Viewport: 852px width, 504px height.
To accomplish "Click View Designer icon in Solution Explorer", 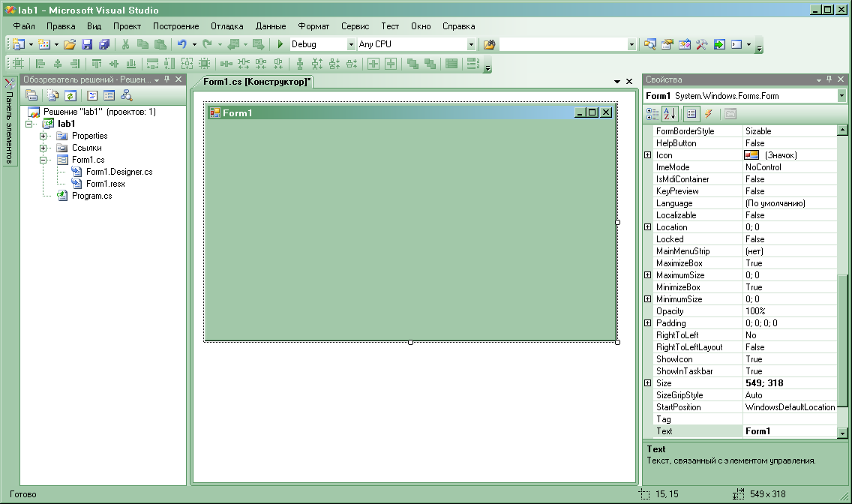I will (109, 95).
